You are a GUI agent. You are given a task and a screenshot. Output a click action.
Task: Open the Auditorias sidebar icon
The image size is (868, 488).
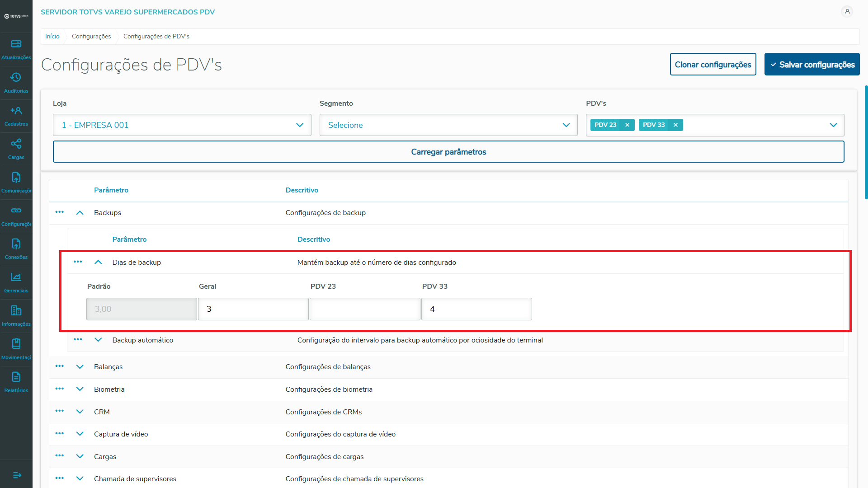(16, 83)
